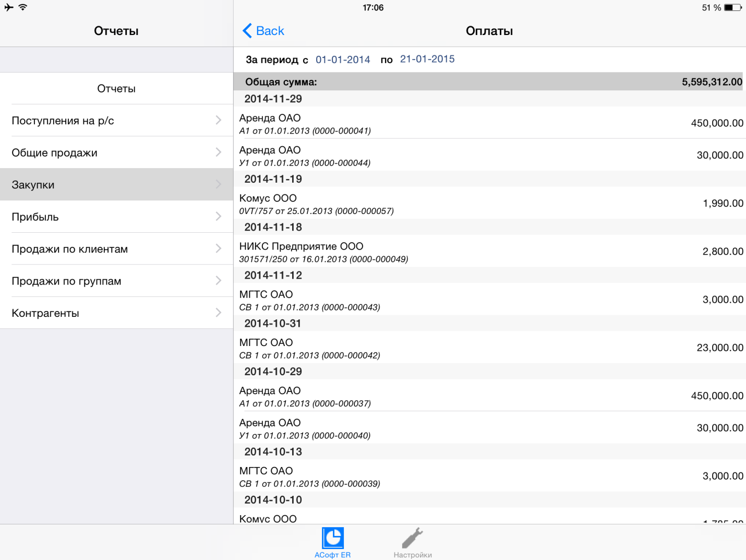Tap amount 2,800.00 for НИКС
Image resolution: width=746 pixels, height=560 pixels.
tap(723, 252)
